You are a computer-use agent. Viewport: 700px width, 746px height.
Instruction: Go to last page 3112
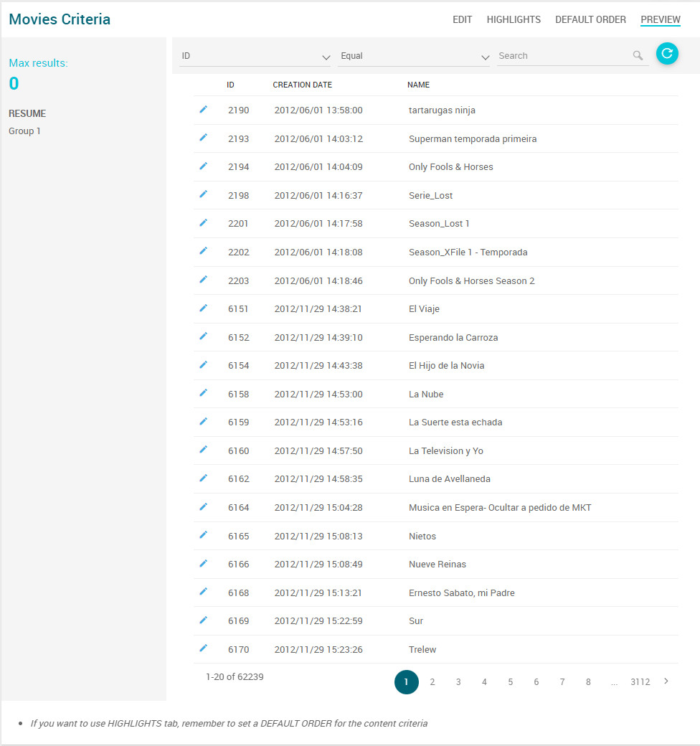(640, 682)
